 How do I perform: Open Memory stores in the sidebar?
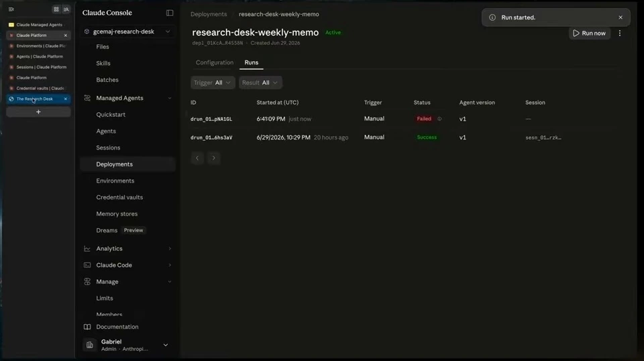coord(117,214)
